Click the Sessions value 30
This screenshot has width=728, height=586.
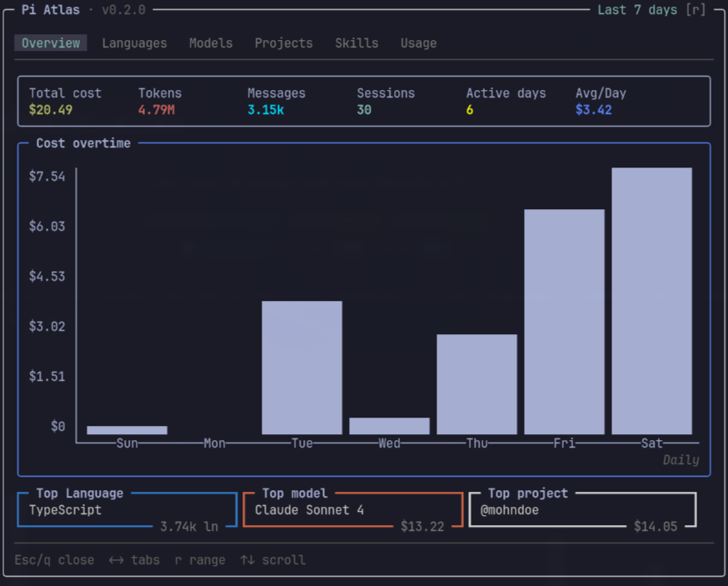click(x=364, y=110)
